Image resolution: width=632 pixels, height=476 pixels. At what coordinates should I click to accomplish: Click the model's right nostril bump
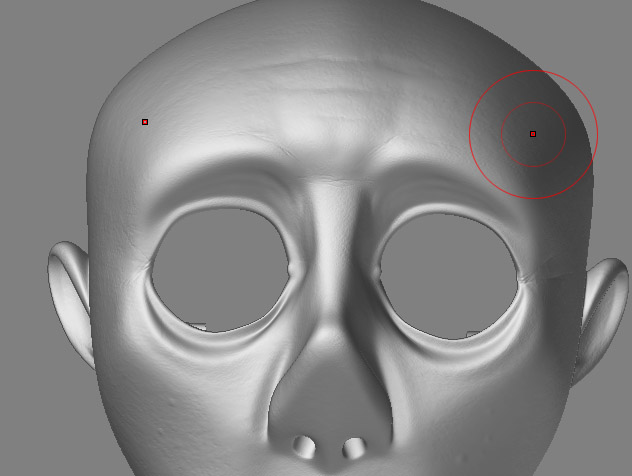355,448
